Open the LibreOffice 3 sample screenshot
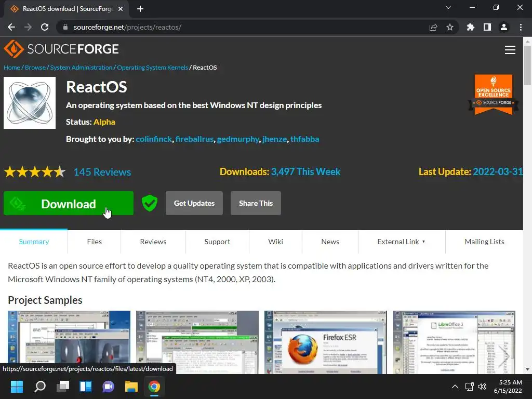This screenshot has width=532, height=399. [454, 342]
